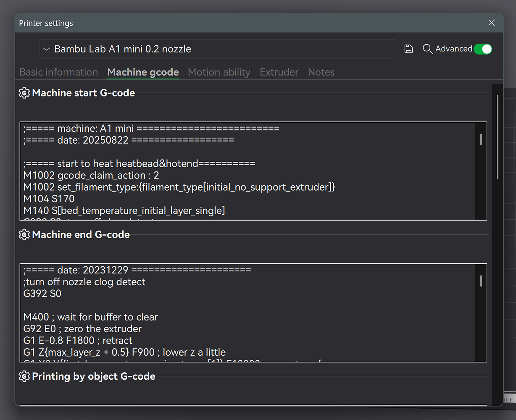Click the Printer settings window title
The width and height of the screenshot is (516, 420).
tap(46, 23)
